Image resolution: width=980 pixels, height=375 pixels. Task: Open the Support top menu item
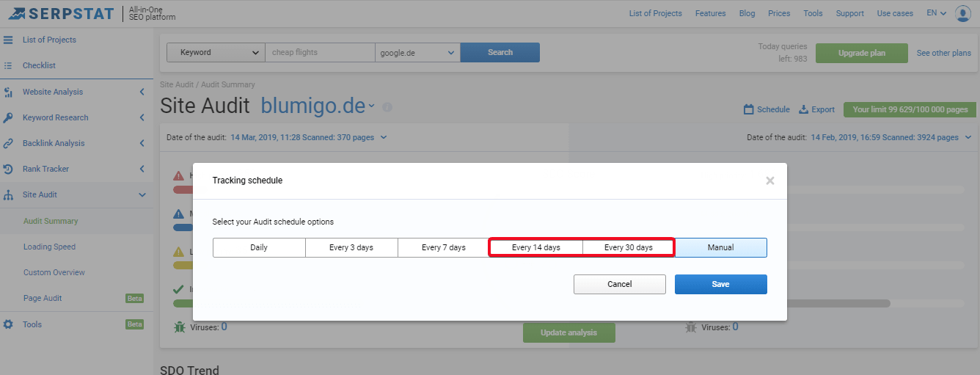coord(849,13)
